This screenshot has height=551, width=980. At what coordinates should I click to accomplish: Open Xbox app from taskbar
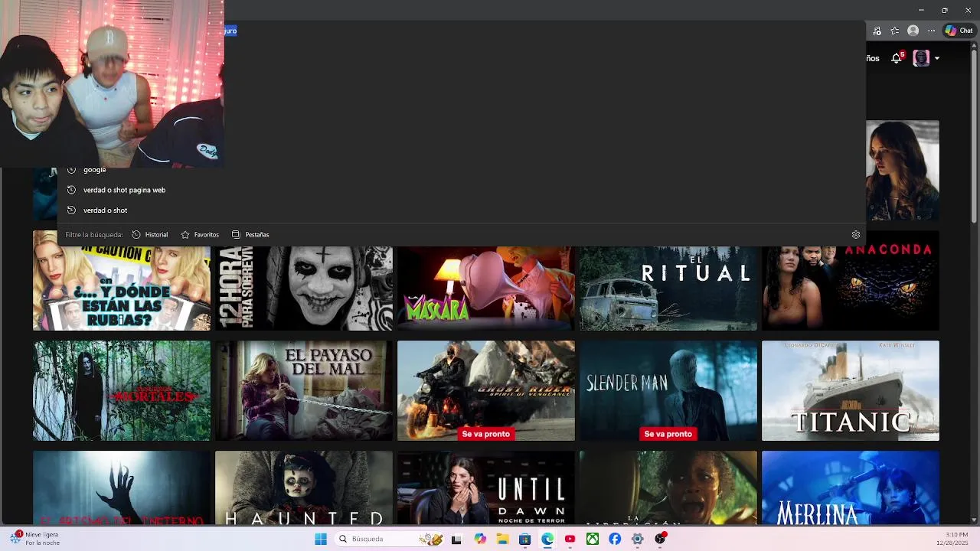(593, 539)
